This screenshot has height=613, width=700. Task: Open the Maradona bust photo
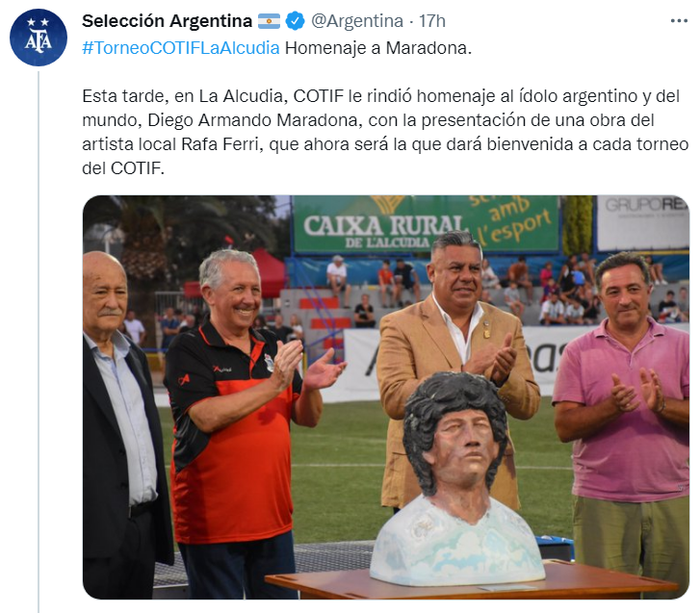386,397
